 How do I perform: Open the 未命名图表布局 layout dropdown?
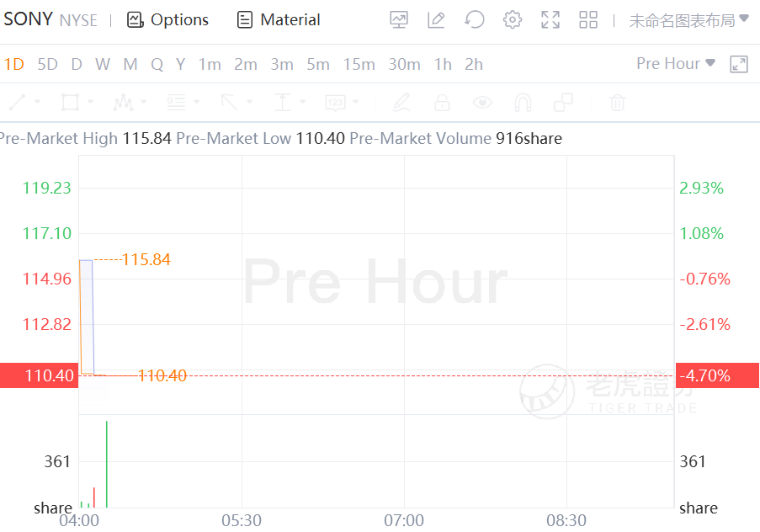click(688, 20)
